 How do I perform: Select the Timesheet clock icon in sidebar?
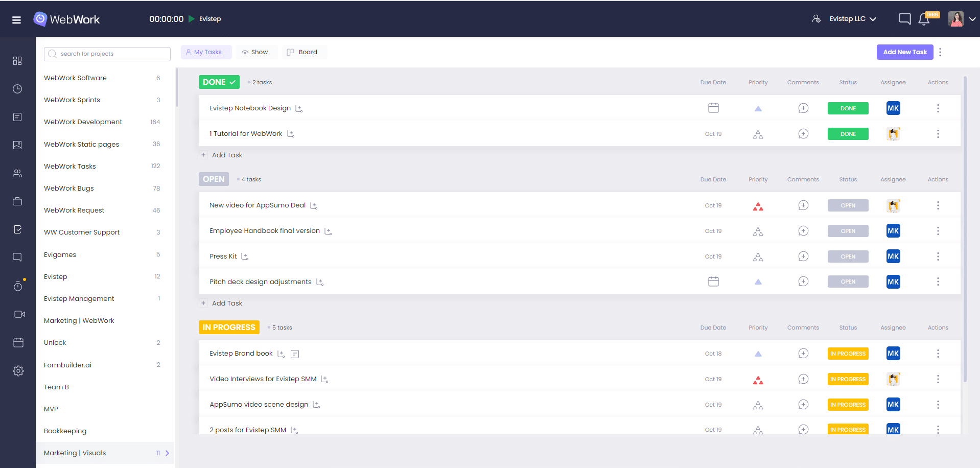[x=18, y=88]
